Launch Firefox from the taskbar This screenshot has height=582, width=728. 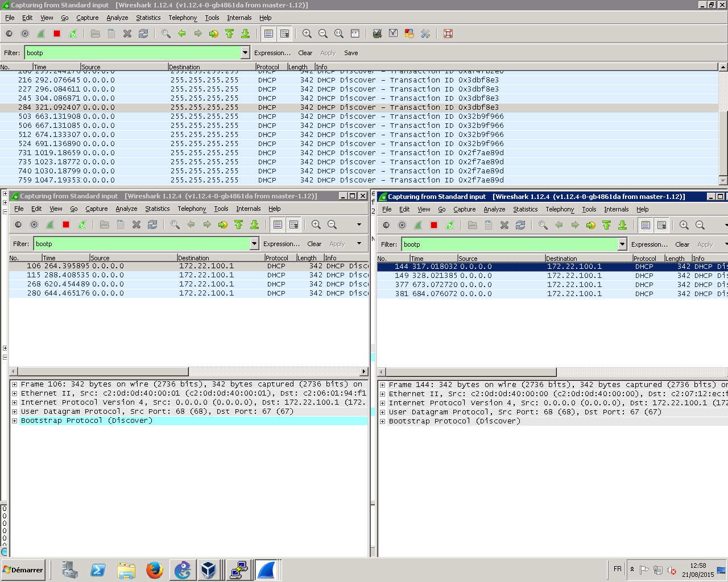coord(154,570)
